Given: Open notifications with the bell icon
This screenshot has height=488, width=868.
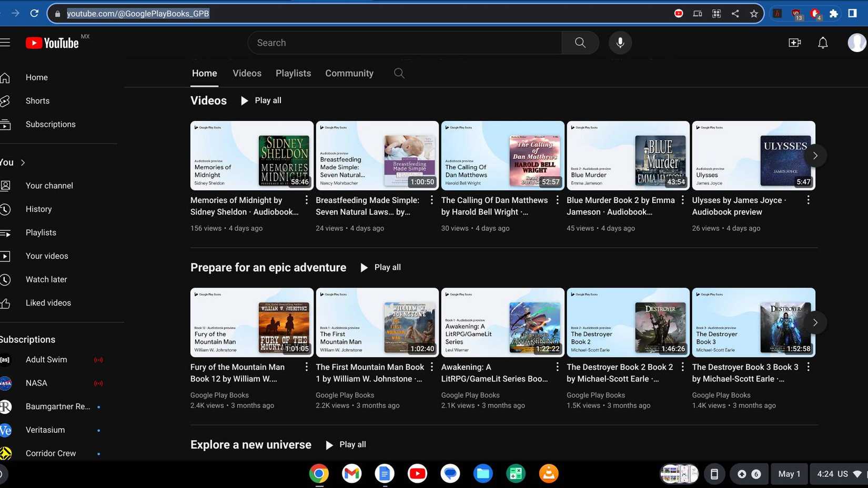Looking at the screenshot, I should [822, 43].
